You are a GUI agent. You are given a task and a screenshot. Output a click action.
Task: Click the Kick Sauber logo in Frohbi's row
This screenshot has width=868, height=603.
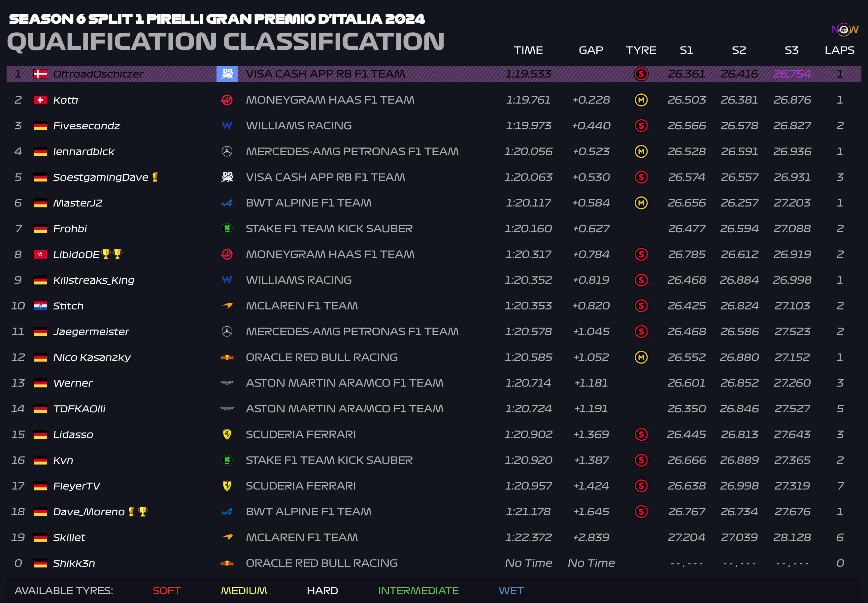227,229
